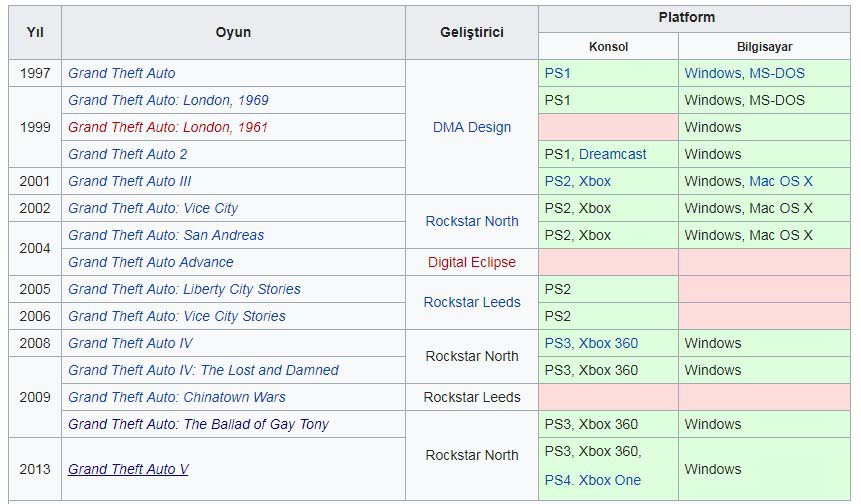Click the Oyun column header
861x504 pixels.
[x=233, y=32]
